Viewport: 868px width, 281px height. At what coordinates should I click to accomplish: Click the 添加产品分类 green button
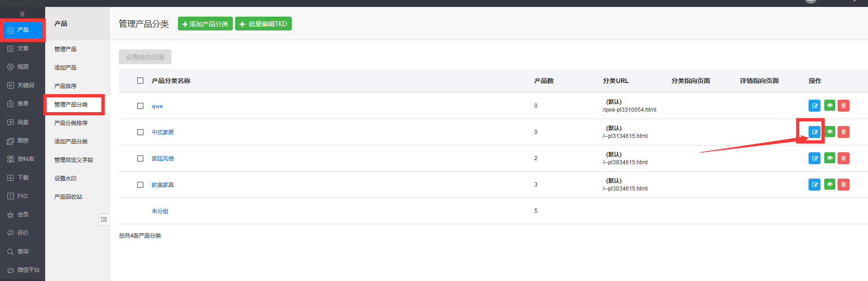205,24
